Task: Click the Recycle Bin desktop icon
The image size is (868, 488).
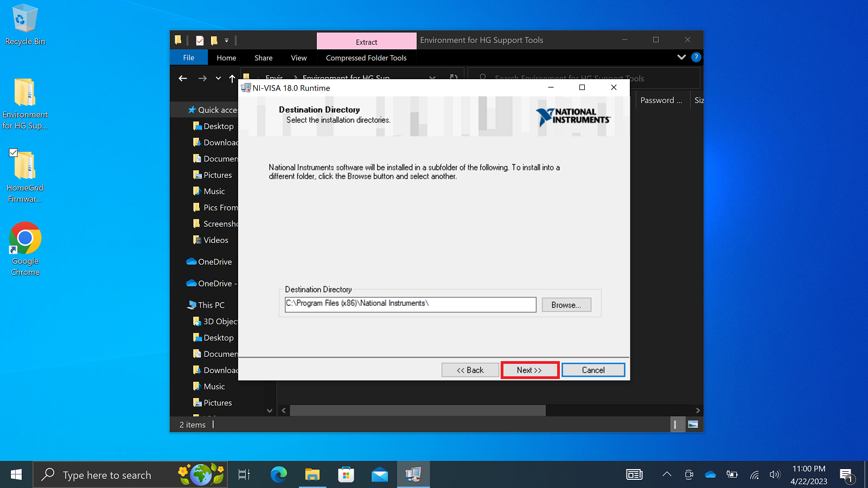Action: [25, 25]
